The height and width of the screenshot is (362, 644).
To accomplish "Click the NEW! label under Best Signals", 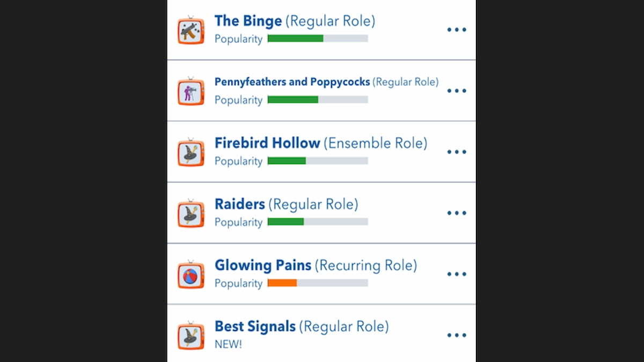I will coord(228,344).
